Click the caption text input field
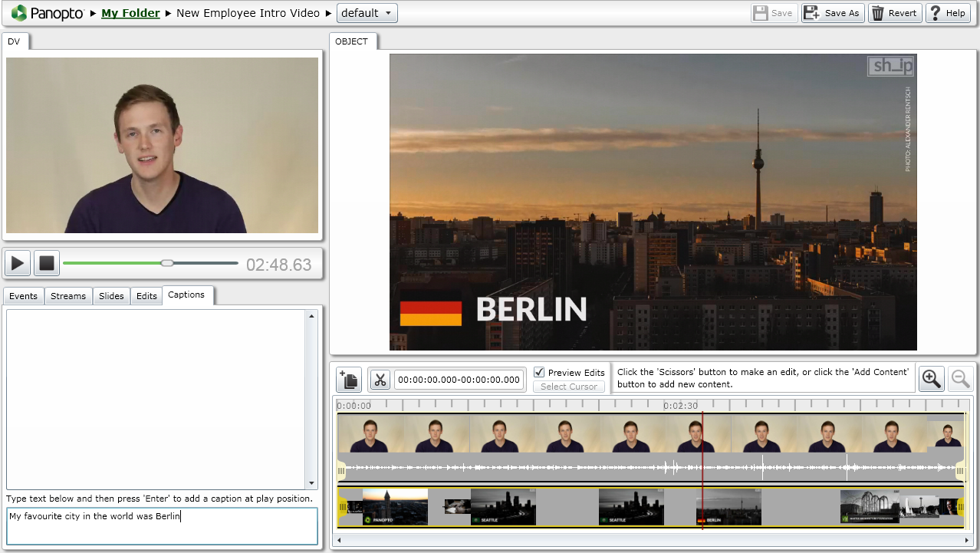 click(162, 525)
